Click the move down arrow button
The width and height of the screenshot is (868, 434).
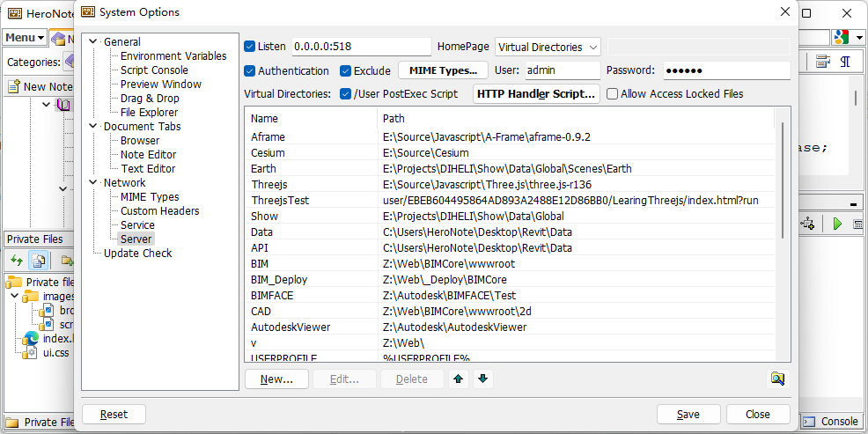click(482, 379)
